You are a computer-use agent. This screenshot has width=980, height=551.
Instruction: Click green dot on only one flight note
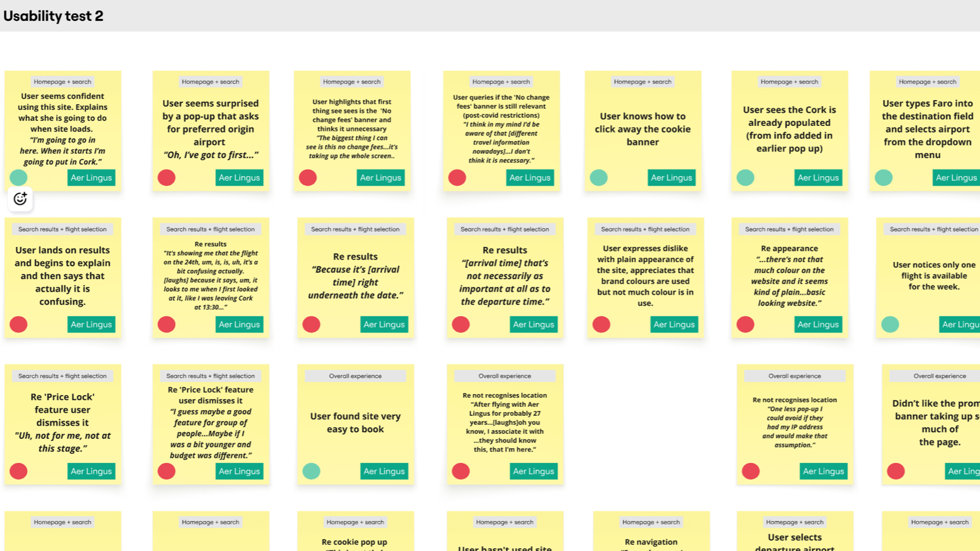891,324
